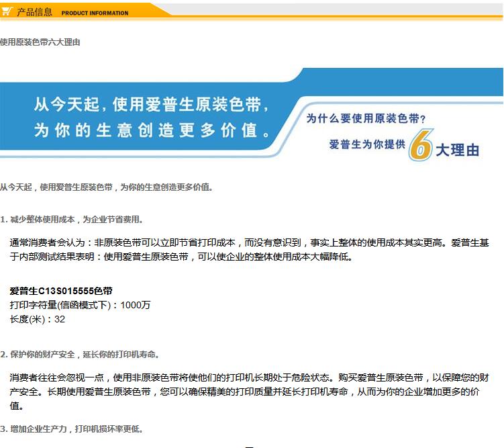Click heading 2. 保护你的财产安全，延长你的打印机寿命。
Screen dimensions: 504x448
point(79,355)
